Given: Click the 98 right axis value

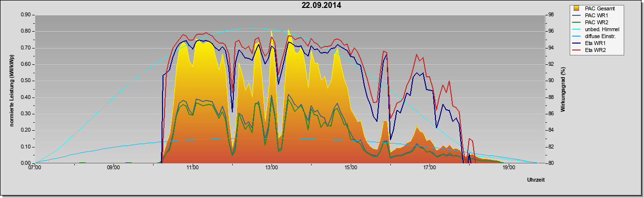Looking at the screenshot, I should tap(543, 15).
